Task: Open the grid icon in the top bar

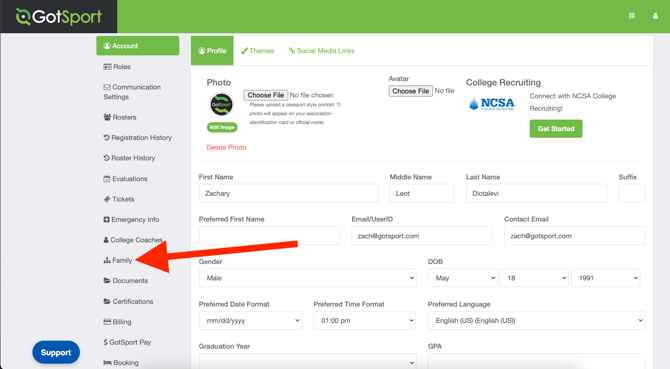Action: 632,16
